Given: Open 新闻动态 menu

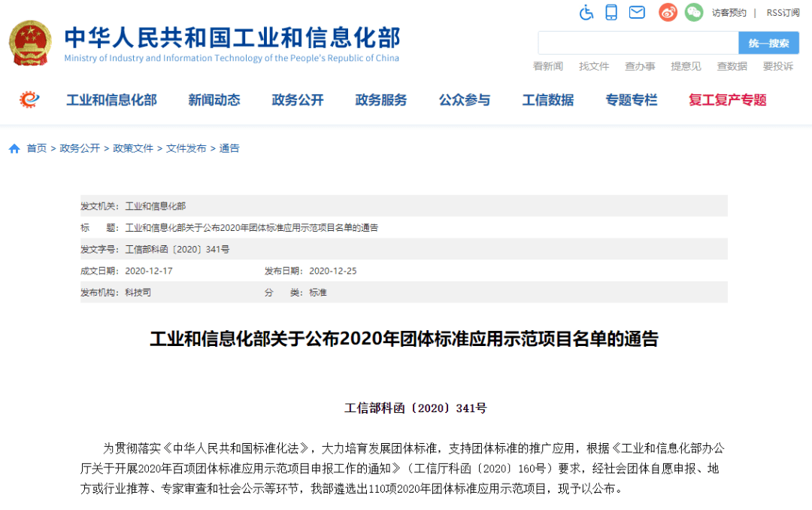Looking at the screenshot, I should (x=214, y=100).
